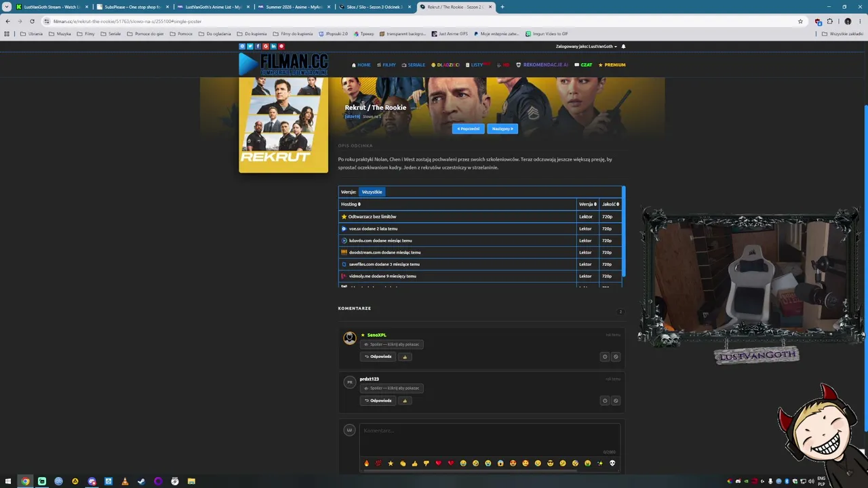This screenshot has height=488, width=868.
Task: Click the Windows Start button on taskbar
Action: pos(8,481)
